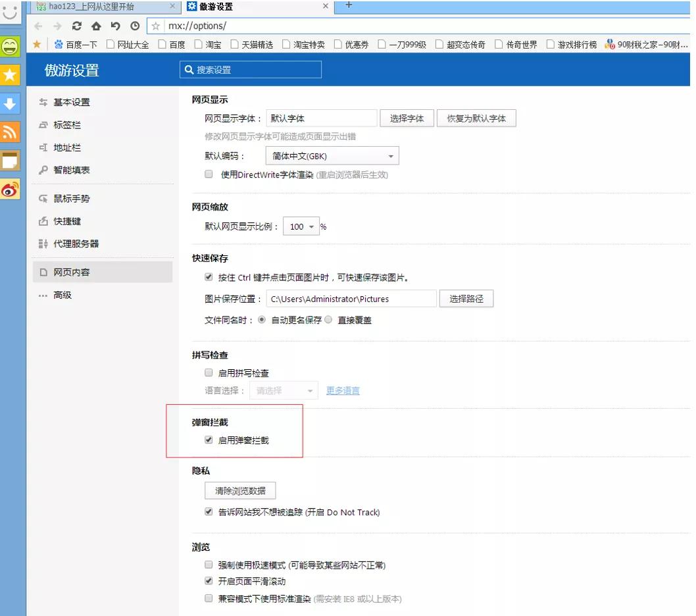Open the 语言选择 language dropdown
The width and height of the screenshot is (696, 616).
[284, 390]
